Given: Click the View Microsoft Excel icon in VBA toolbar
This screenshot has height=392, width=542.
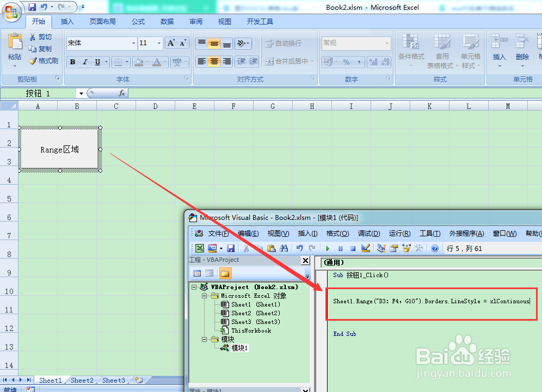Looking at the screenshot, I should (x=199, y=248).
